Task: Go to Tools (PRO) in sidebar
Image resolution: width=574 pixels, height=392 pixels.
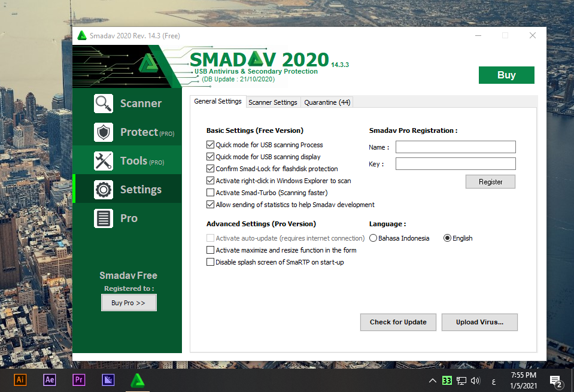Action: (142, 161)
